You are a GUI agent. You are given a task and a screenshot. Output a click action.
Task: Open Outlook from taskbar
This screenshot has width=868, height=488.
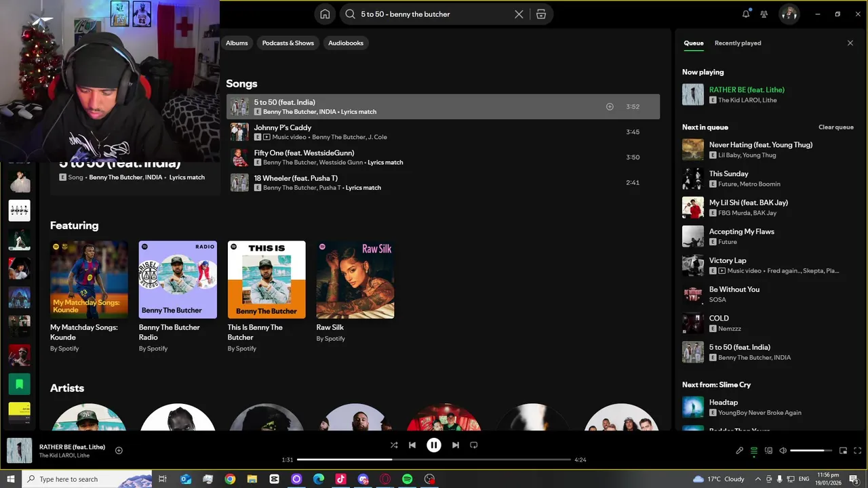click(186, 479)
